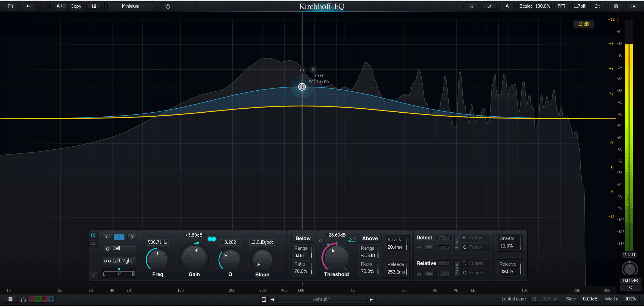644x306 pixels.
Task: Toggle the Lookahead power button
Action: pyautogui.click(x=534, y=299)
